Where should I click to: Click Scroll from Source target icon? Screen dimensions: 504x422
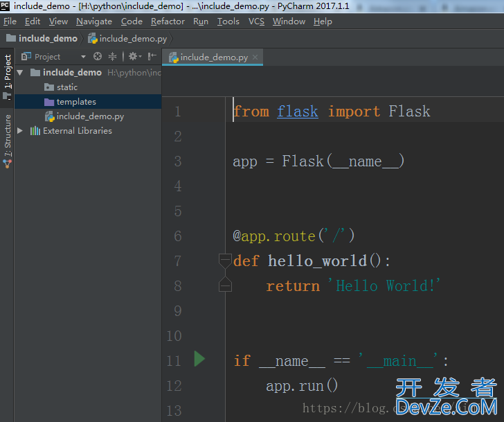point(98,57)
